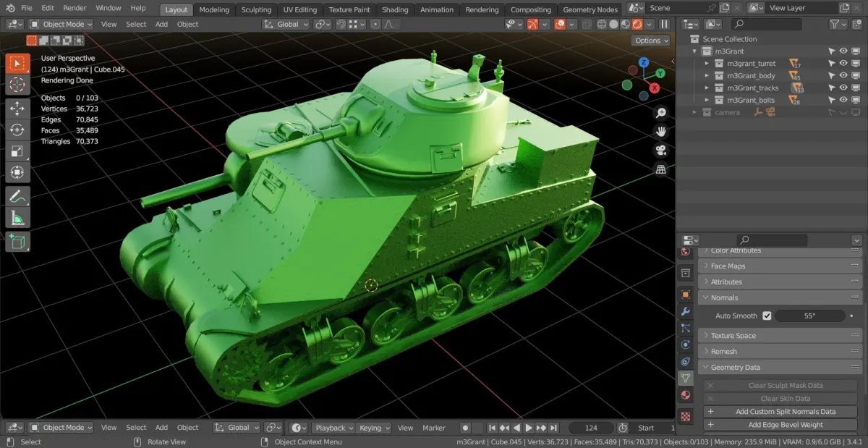
Task: Click the blue Z axis on navigation gizmo
Action: pyautogui.click(x=644, y=62)
